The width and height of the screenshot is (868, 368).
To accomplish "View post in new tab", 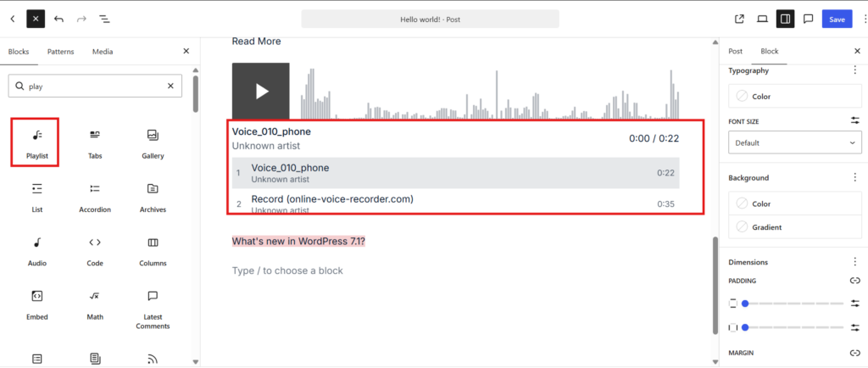I will pos(739,19).
